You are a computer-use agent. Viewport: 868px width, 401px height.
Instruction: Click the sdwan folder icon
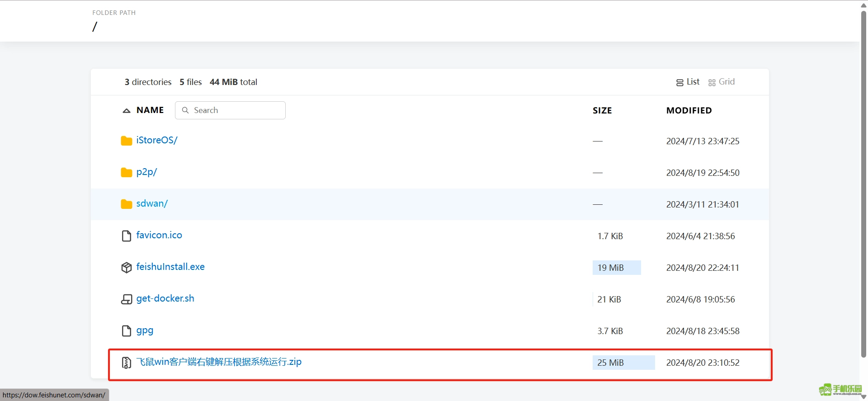click(x=126, y=204)
